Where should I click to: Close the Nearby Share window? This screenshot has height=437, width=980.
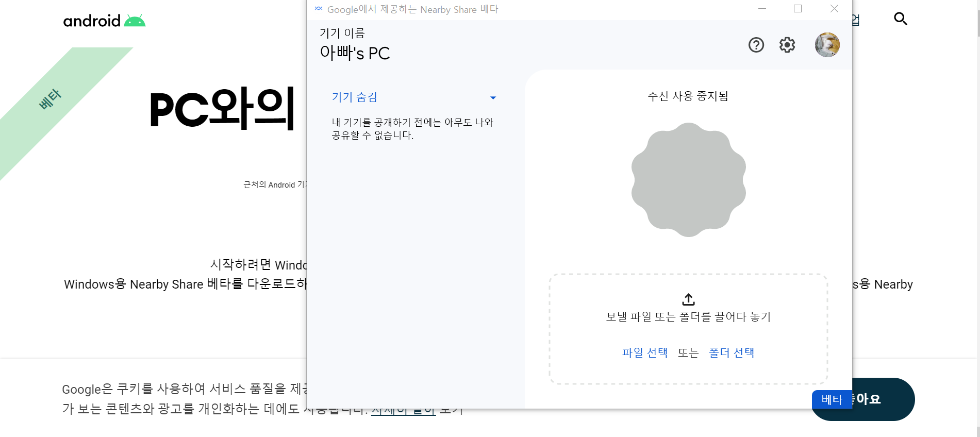point(834,9)
